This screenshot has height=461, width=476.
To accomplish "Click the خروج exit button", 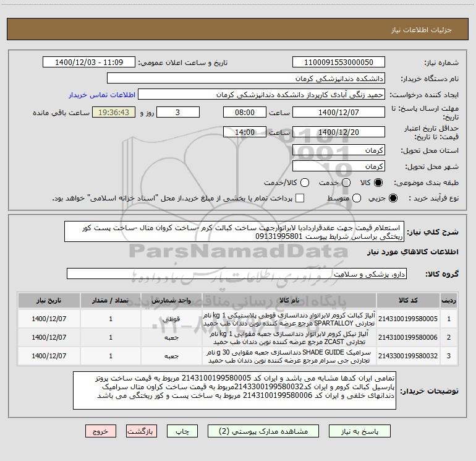I will click(x=101, y=431).
